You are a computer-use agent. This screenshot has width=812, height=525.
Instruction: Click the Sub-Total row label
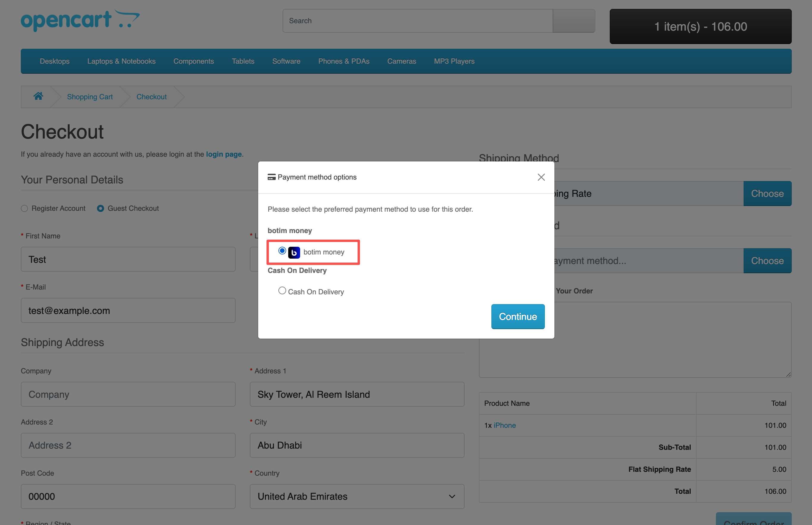(675, 447)
